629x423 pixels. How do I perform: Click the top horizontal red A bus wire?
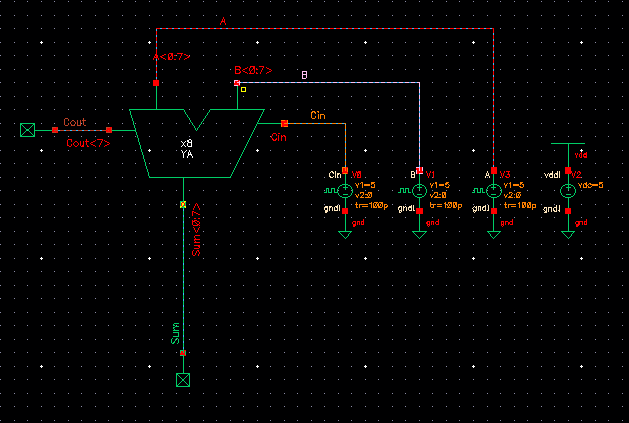325,28
